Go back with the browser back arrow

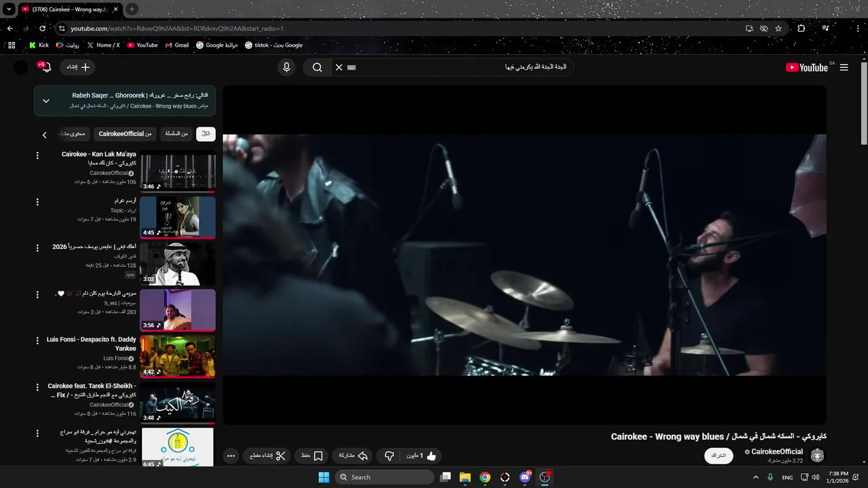click(9, 28)
